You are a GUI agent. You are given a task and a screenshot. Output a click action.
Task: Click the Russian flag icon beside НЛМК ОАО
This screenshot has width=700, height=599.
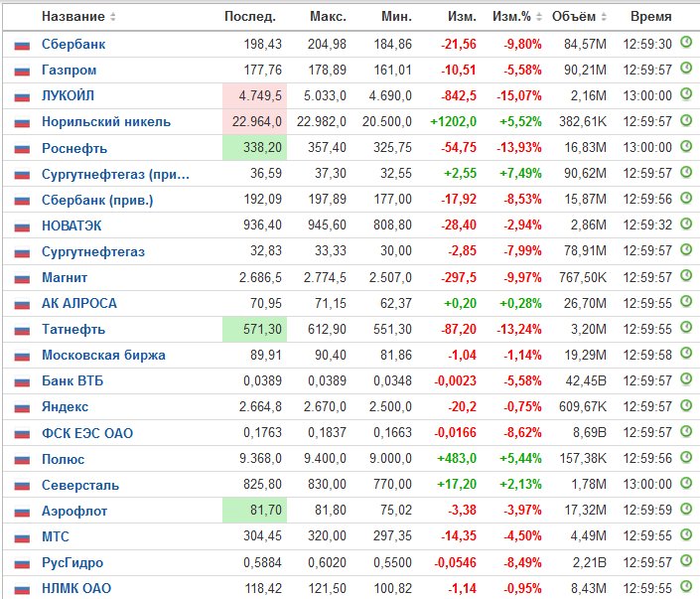point(22,590)
